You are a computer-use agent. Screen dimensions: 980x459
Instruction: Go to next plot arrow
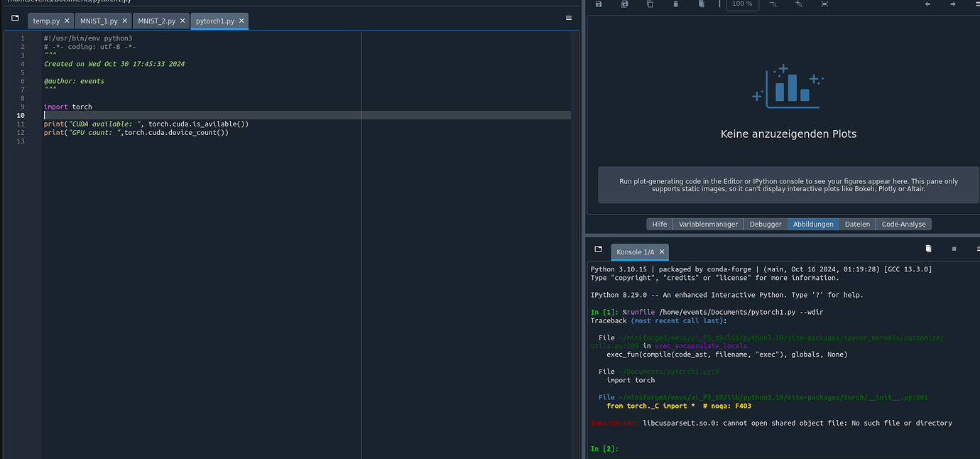[953, 4]
